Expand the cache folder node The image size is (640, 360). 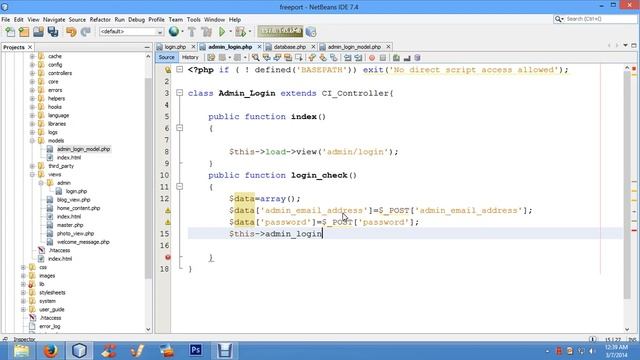[32, 56]
